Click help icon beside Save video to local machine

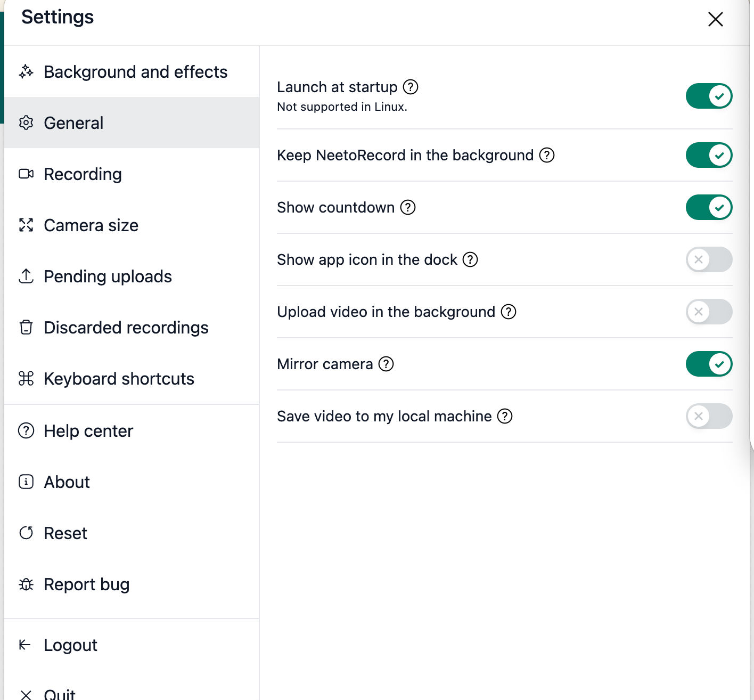(x=505, y=416)
